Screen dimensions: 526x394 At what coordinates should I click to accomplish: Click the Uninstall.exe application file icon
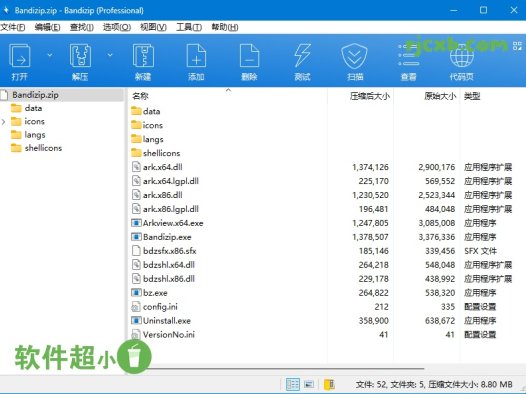pos(136,321)
